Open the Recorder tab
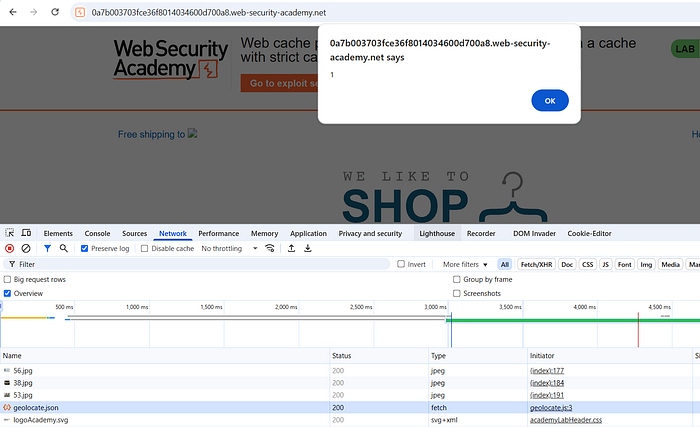The width and height of the screenshot is (700, 427). click(481, 233)
